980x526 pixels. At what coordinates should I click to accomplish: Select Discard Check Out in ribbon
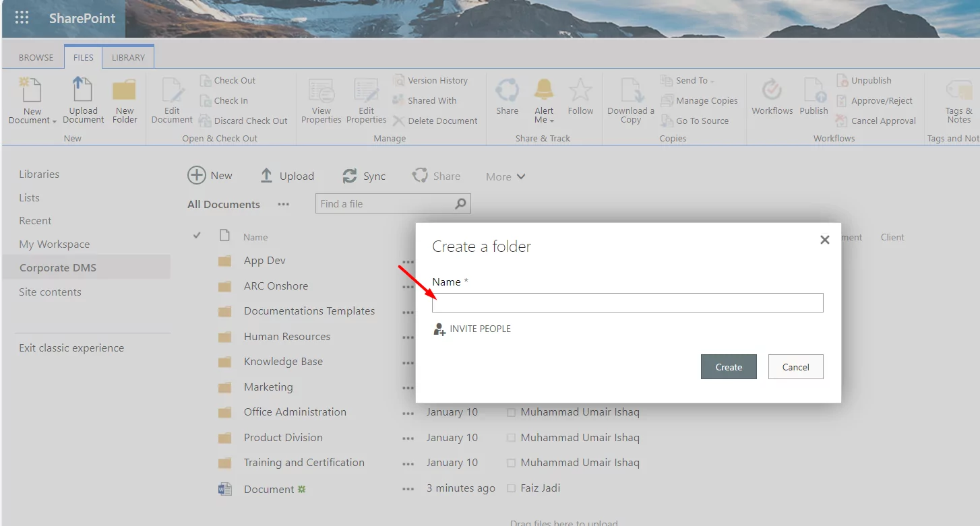[243, 121]
